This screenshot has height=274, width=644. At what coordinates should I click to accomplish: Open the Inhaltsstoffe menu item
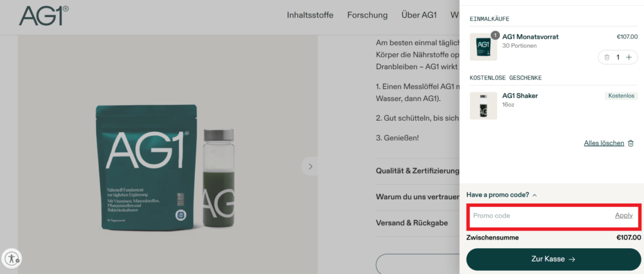pyautogui.click(x=310, y=16)
